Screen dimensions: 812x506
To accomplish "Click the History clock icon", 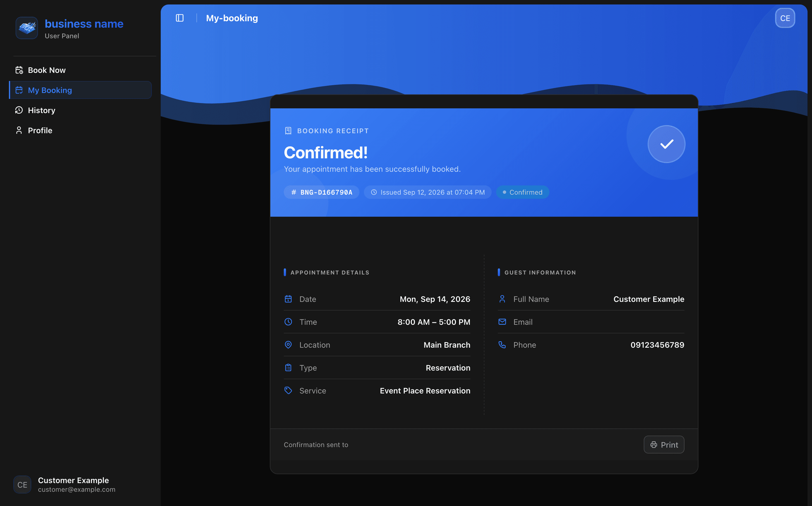I will click(19, 110).
